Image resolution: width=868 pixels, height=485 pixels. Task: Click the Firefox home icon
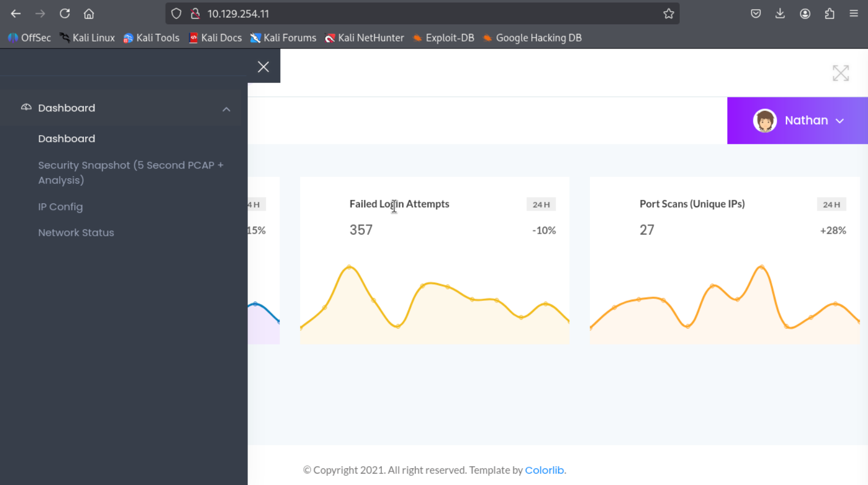89,13
